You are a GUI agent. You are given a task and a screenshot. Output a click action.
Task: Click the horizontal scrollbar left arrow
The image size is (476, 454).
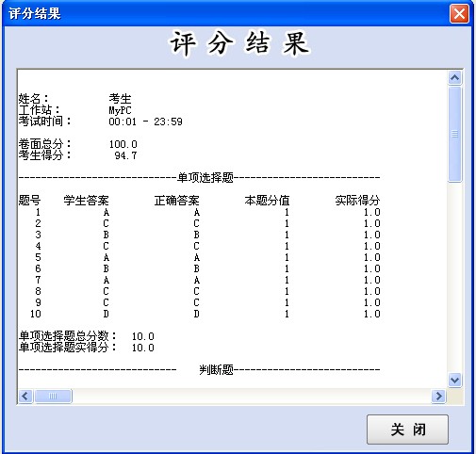[x=25, y=396]
